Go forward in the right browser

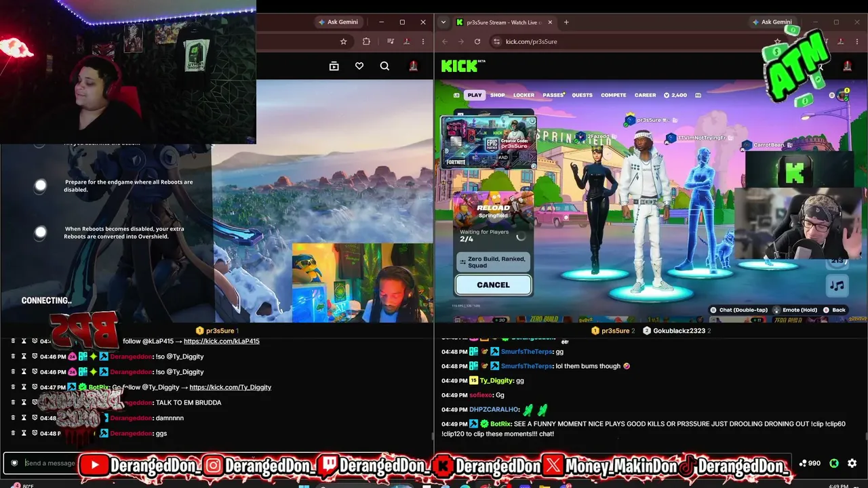coord(461,41)
